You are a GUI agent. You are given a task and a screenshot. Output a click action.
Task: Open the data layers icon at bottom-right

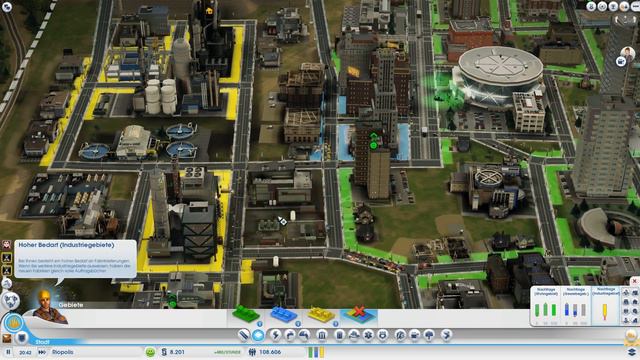[631, 351]
